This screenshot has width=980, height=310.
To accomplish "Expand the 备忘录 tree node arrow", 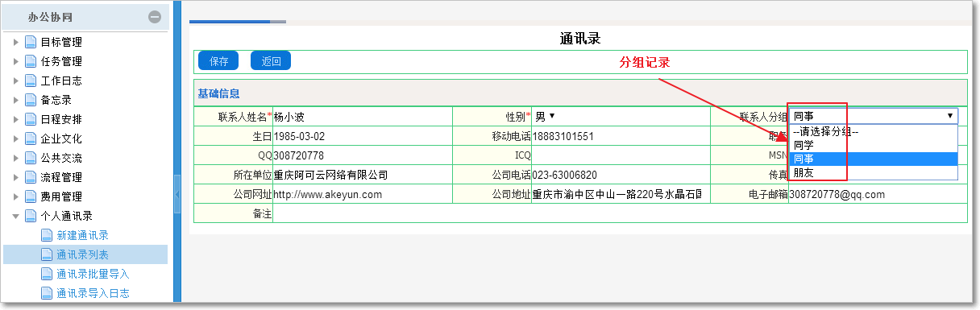I will (15, 100).
